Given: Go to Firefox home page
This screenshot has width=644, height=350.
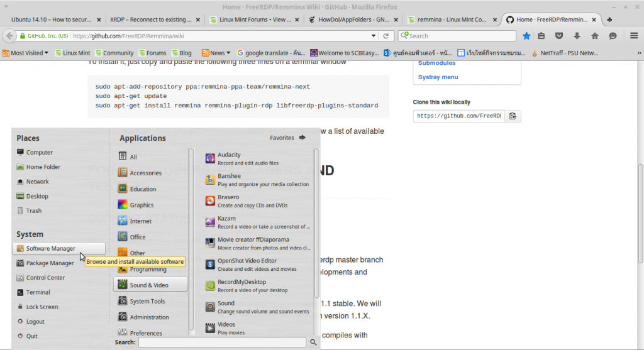Looking at the screenshot, I should pyautogui.click(x=595, y=36).
